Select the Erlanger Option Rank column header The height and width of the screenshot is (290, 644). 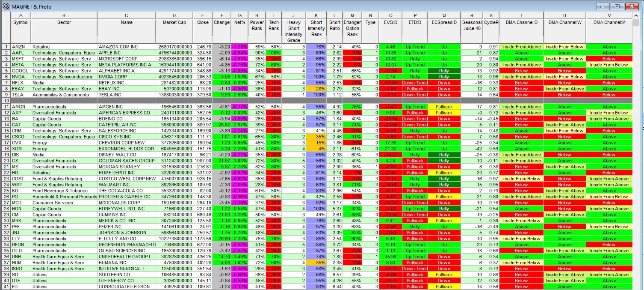[352, 31]
